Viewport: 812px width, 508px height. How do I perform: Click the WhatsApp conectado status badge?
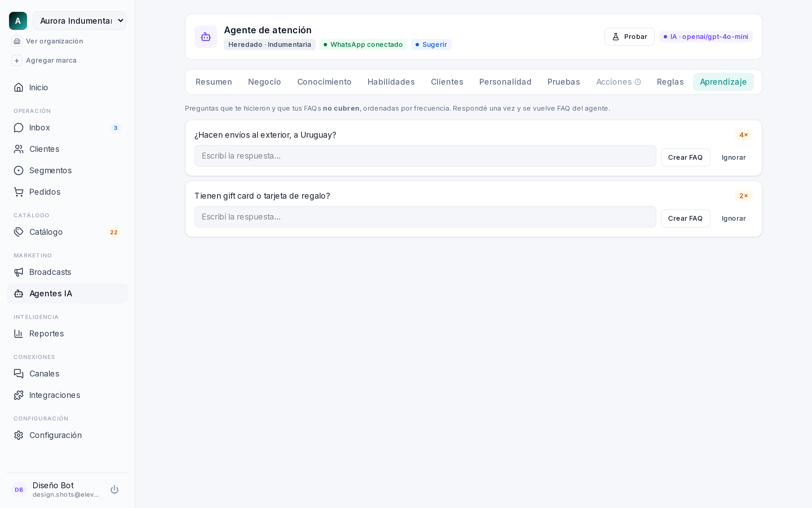pos(363,45)
